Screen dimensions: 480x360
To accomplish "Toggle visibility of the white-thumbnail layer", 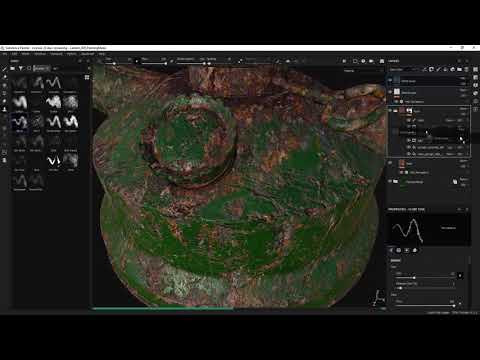I will pos(390,91).
